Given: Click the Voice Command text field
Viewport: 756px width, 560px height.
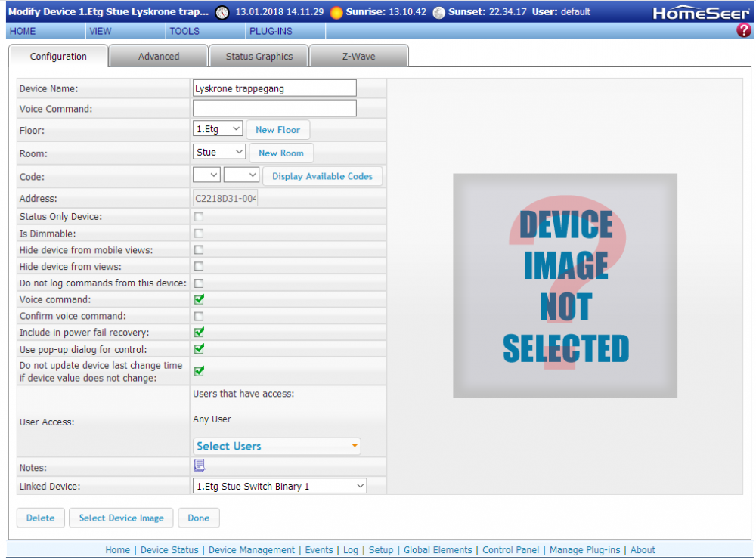Looking at the screenshot, I should coord(274,108).
